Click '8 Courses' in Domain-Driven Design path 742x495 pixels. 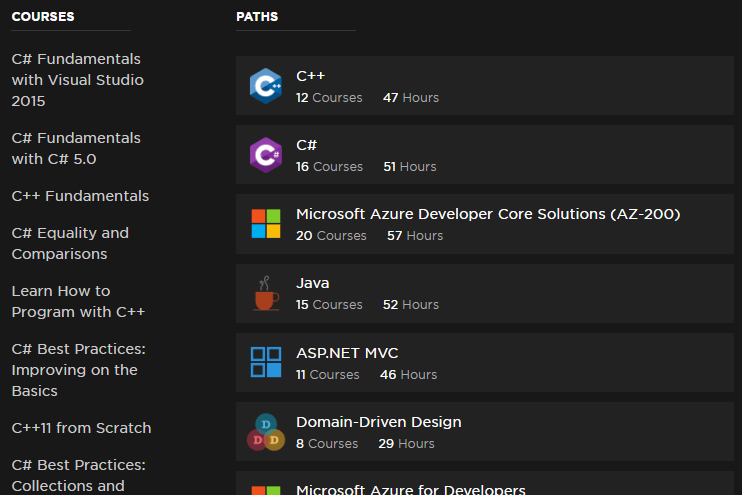click(327, 444)
